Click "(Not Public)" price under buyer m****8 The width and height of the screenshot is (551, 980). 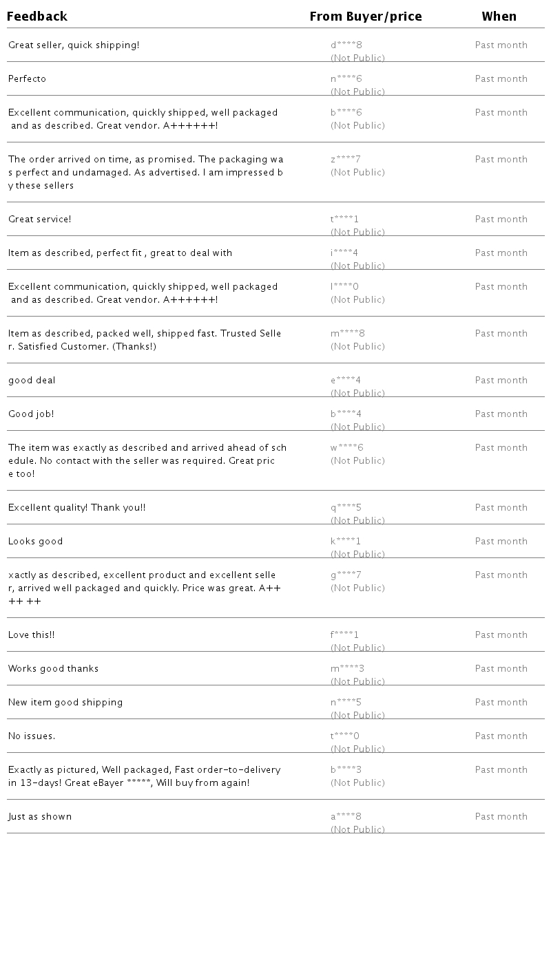tap(357, 347)
